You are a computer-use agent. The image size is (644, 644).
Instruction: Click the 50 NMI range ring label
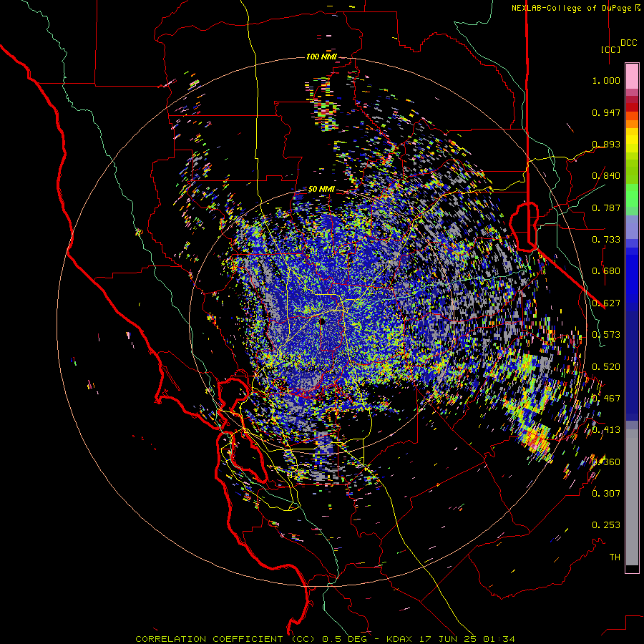(321, 190)
